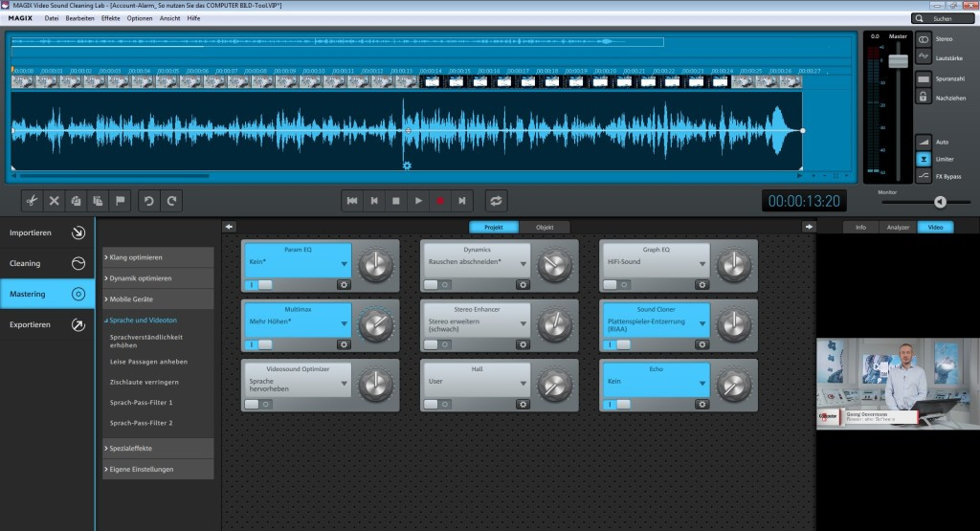Expand Dynamik optimieren category

(158, 278)
